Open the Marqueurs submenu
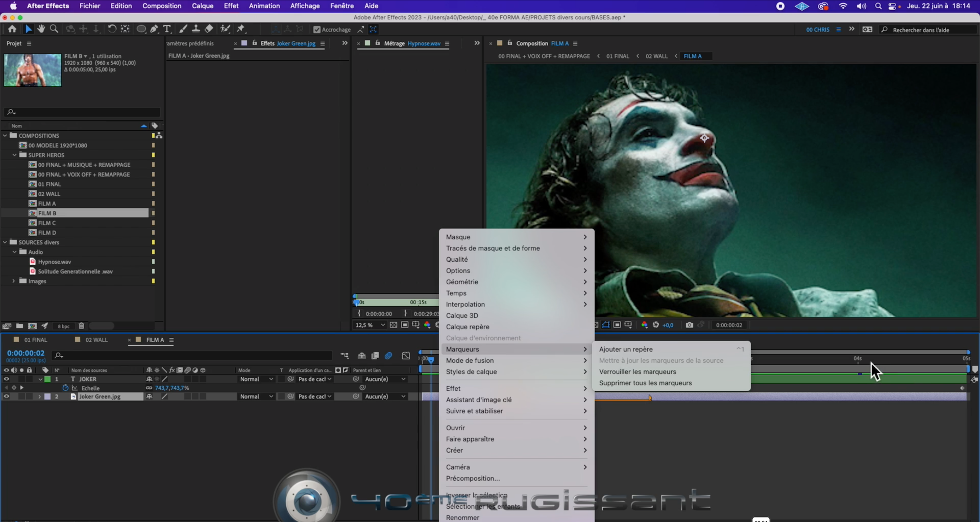Screen dimensions: 980x522 517,349
